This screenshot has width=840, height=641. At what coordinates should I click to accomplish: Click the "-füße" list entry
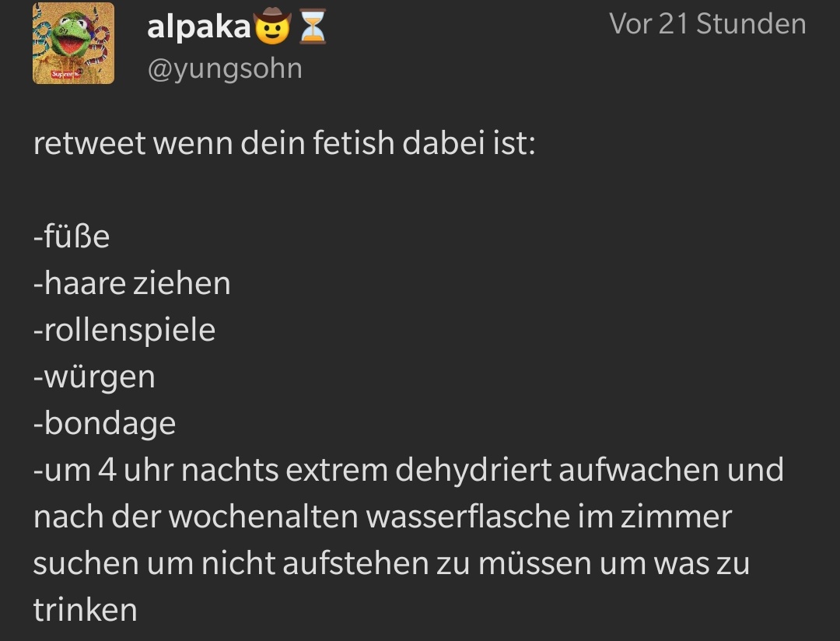pyautogui.click(x=72, y=236)
